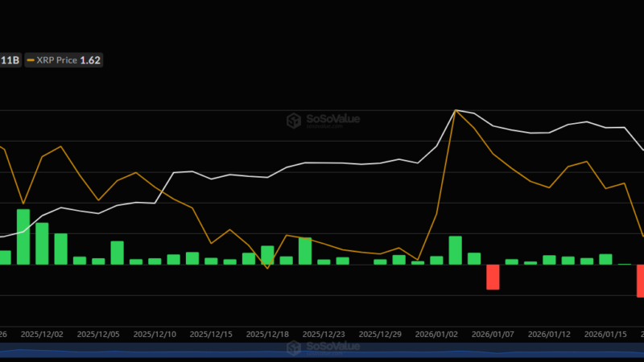644x362 pixels.
Task: Click the range navigator strip below the dates
Action: click(322, 350)
